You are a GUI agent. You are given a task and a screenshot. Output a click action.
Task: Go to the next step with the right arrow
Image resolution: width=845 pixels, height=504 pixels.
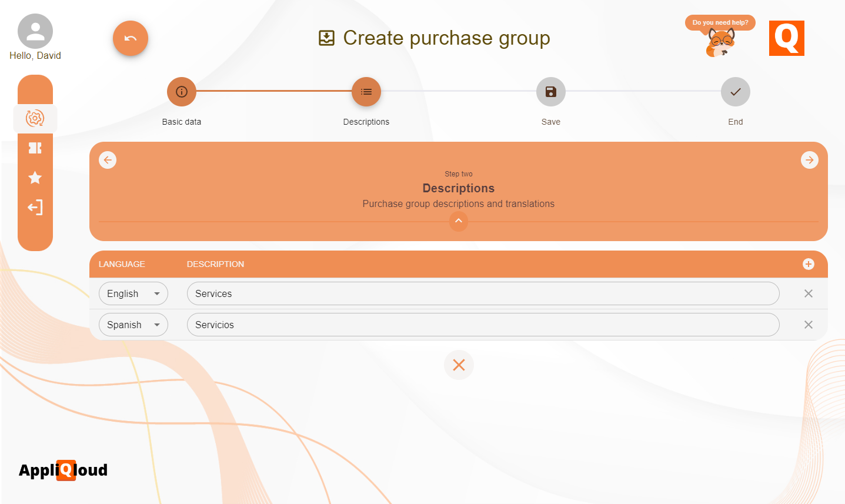(809, 159)
